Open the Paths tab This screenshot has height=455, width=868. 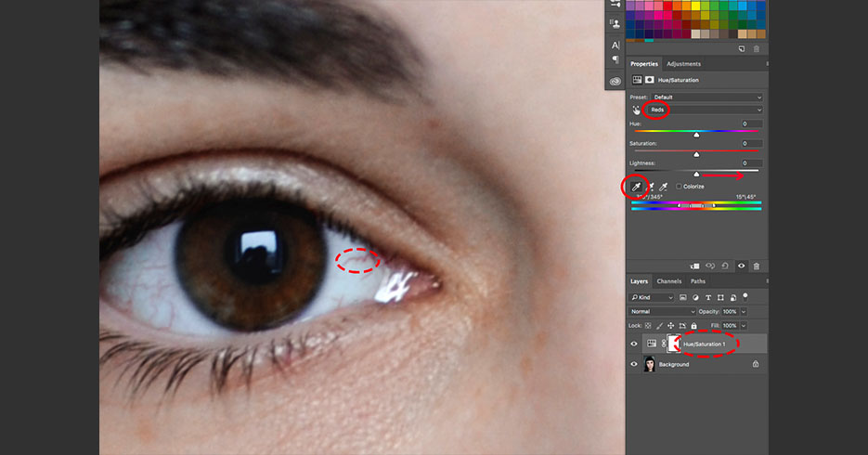coord(697,281)
